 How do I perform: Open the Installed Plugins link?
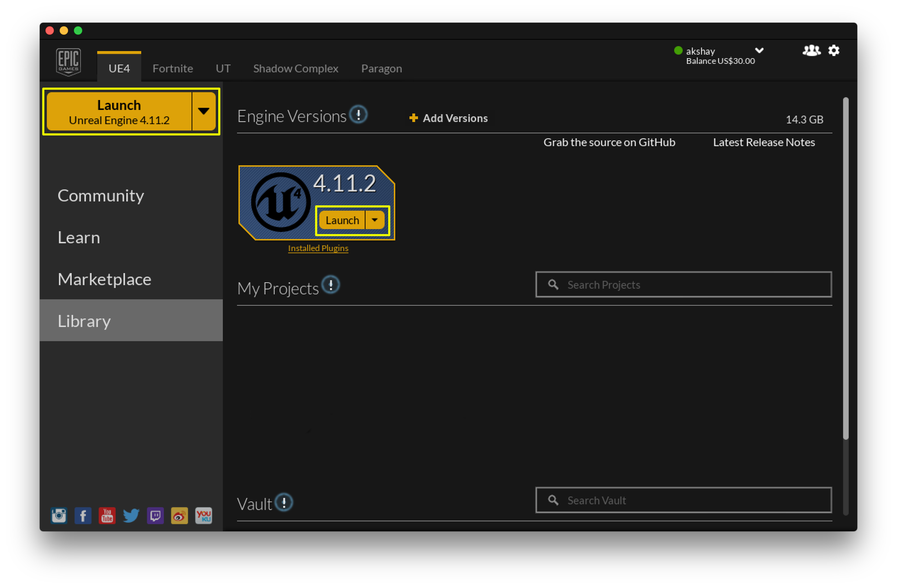pos(318,248)
